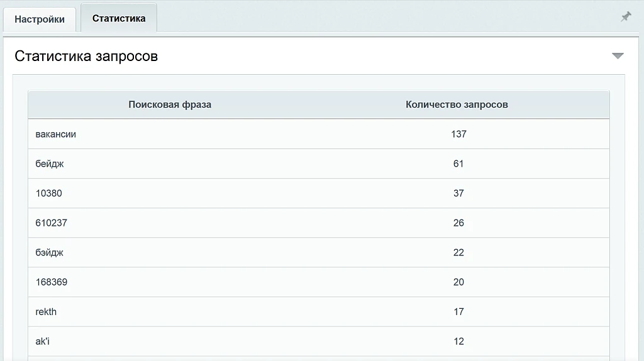Screen dimensions: 644x361
Task: Select the вакансии search phrase
Action: pyautogui.click(x=55, y=135)
